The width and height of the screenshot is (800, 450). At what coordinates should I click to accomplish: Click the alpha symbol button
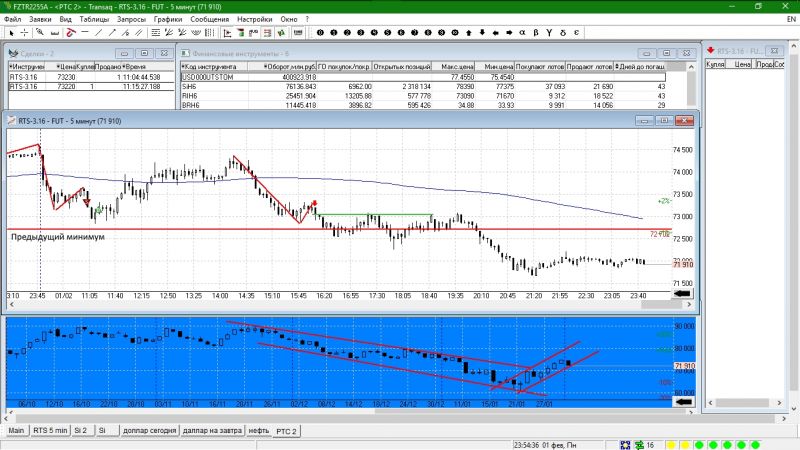[x=522, y=33]
